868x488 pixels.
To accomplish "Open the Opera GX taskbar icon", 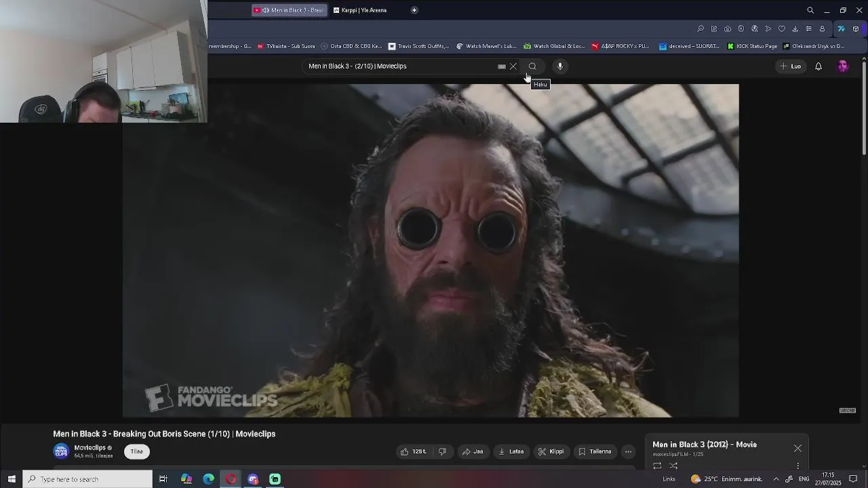I will [231, 479].
